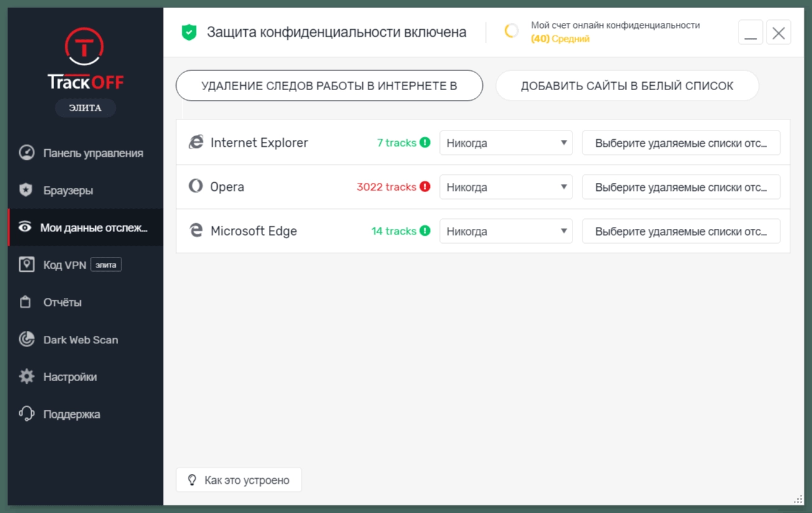
Task: Open Dark Web Scan section
Action: tap(85, 340)
